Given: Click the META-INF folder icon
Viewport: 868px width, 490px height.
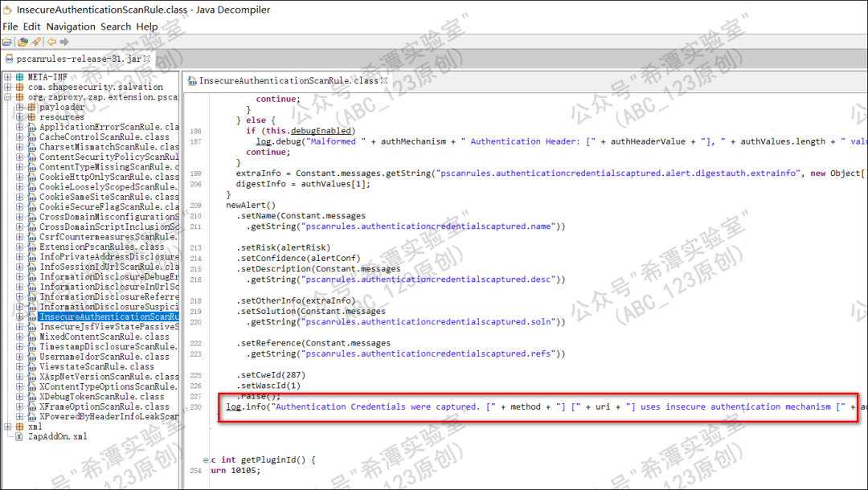Looking at the screenshot, I should click(x=19, y=77).
